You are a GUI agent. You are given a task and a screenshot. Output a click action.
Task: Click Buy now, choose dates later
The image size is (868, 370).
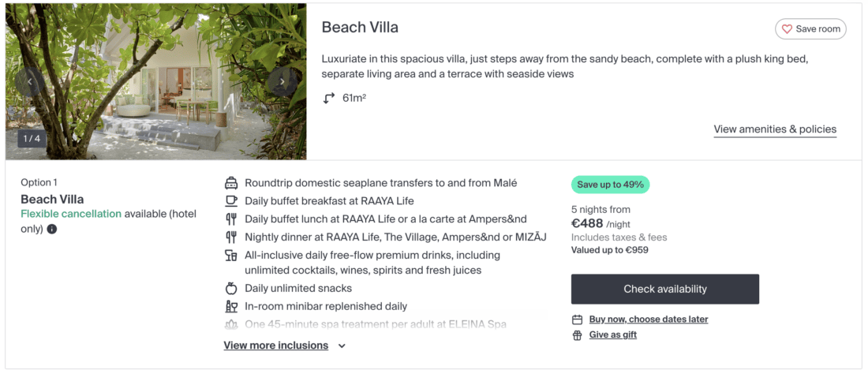648,320
